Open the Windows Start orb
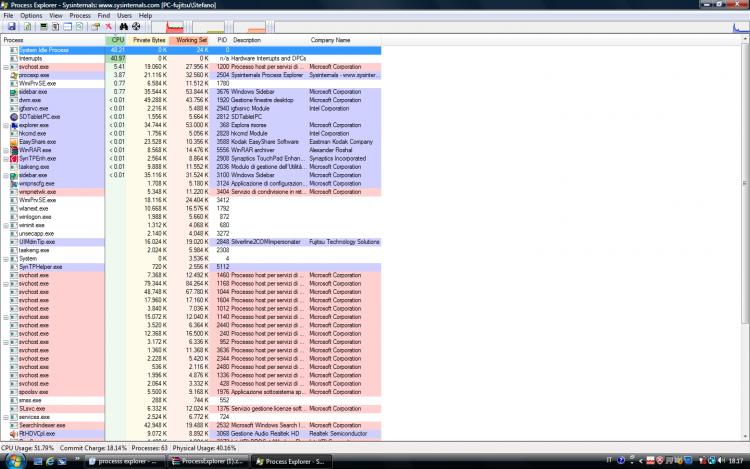The image size is (750, 469). pos(15,461)
